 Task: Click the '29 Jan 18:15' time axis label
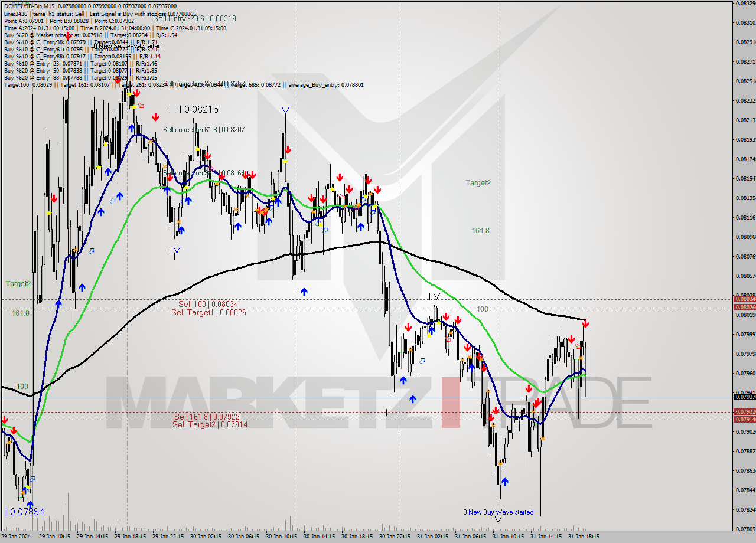tap(130, 537)
